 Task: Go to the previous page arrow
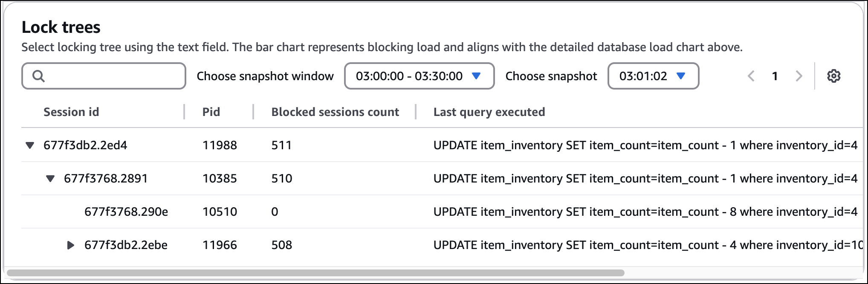click(751, 76)
